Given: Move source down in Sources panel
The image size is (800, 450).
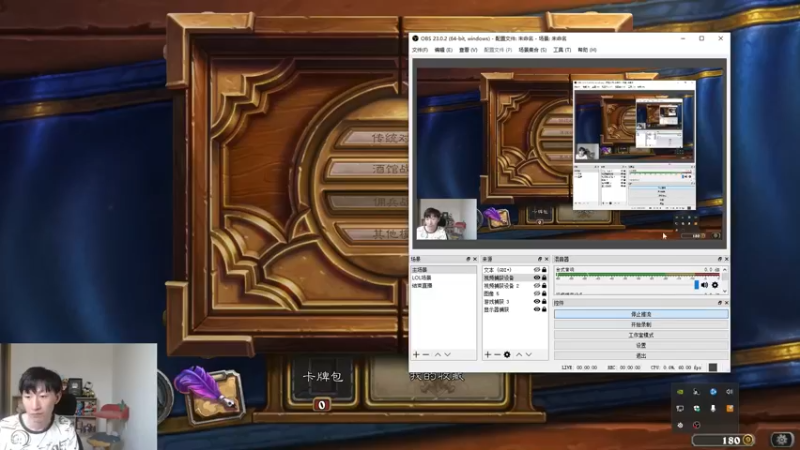Looking at the screenshot, I should pyautogui.click(x=529, y=355).
